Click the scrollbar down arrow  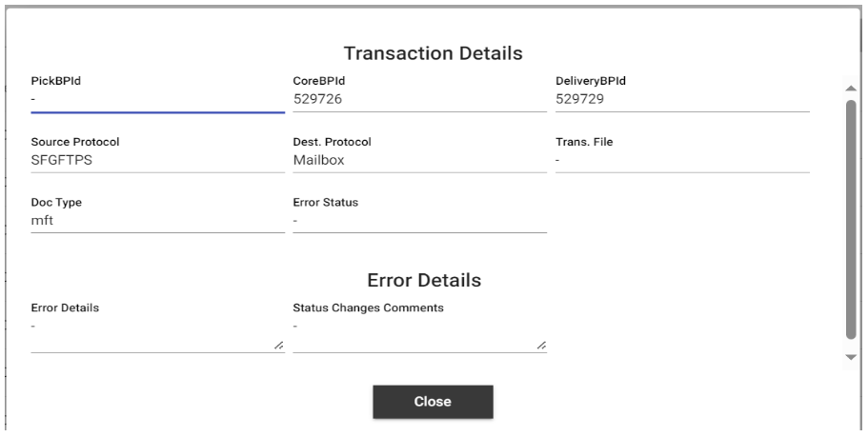[x=851, y=357]
